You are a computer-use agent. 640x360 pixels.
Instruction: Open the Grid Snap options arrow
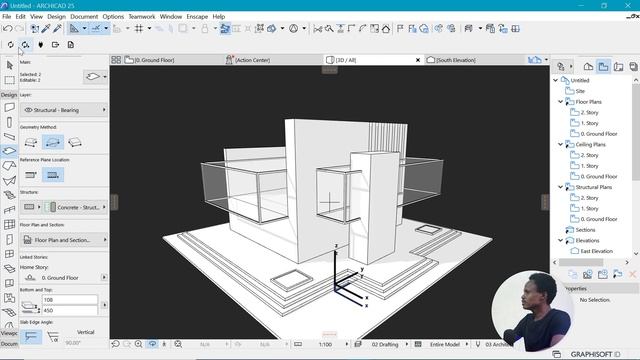[149, 29]
